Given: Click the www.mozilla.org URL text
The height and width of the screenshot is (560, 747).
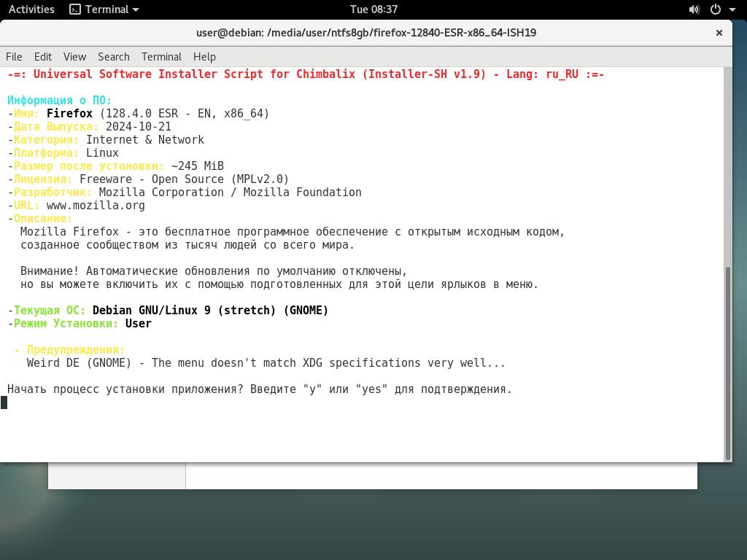Looking at the screenshot, I should pyautogui.click(x=96, y=205).
